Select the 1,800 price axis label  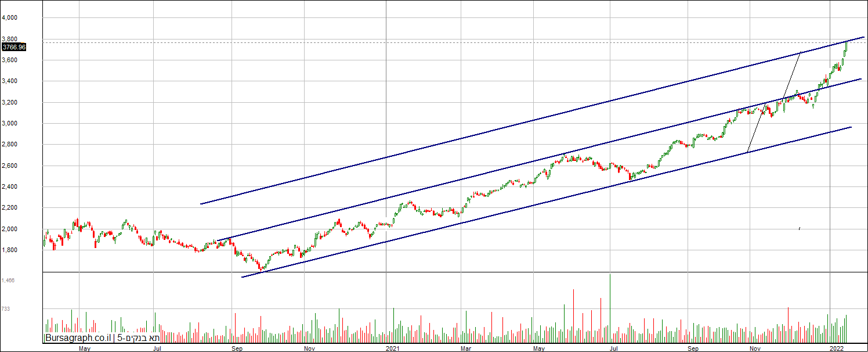[10, 250]
